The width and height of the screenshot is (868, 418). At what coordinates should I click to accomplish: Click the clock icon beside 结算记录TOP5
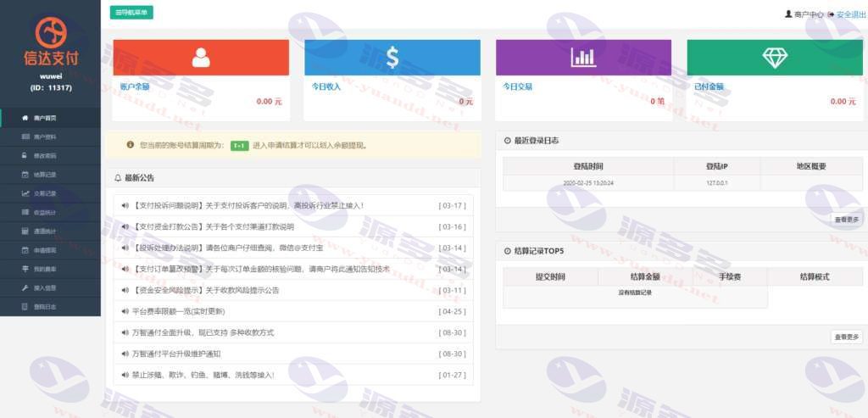tap(508, 251)
